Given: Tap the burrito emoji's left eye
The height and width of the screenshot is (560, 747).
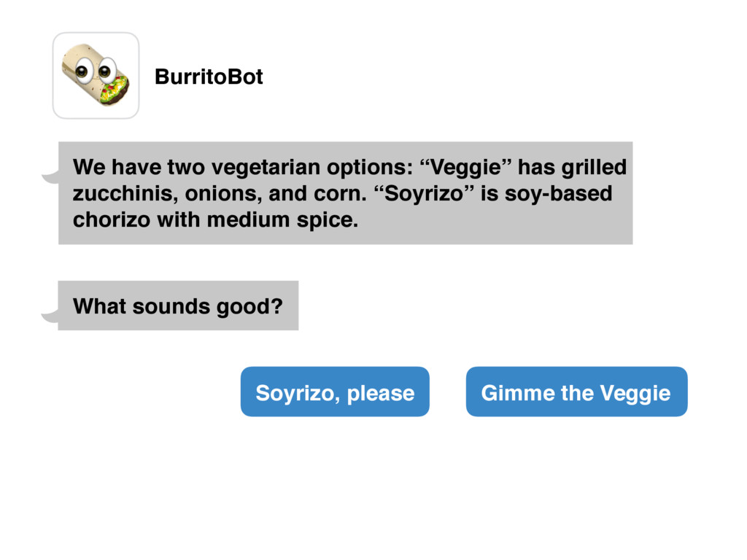Looking at the screenshot, I should pos(83,71).
